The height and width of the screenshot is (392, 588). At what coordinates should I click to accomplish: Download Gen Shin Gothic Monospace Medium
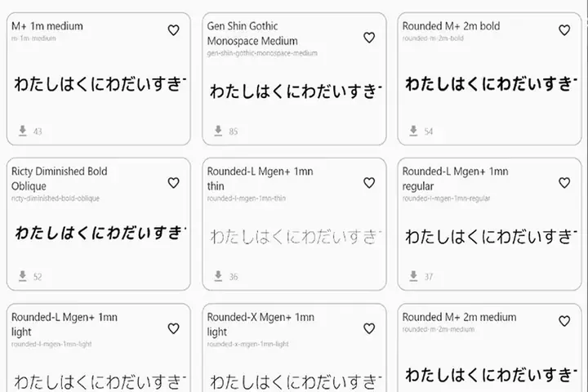218,131
